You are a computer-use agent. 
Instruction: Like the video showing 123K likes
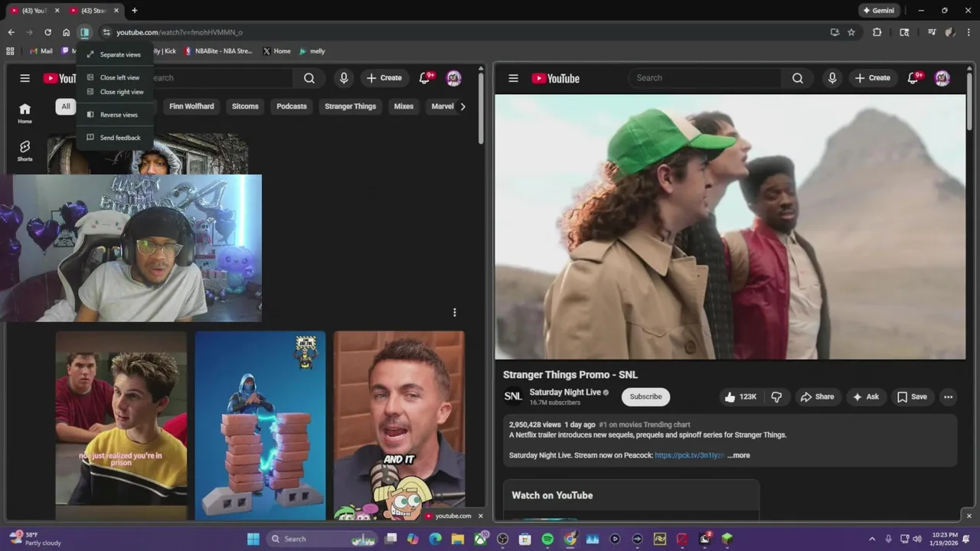click(x=740, y=396)
